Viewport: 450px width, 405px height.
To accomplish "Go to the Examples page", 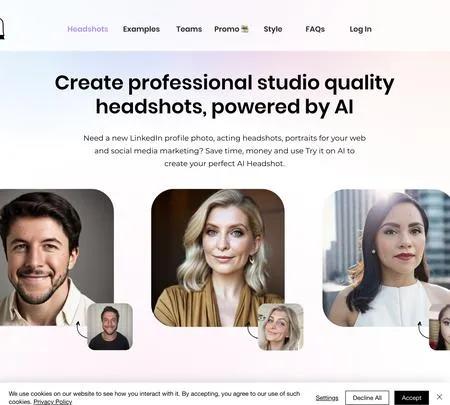I will (141, 29).
